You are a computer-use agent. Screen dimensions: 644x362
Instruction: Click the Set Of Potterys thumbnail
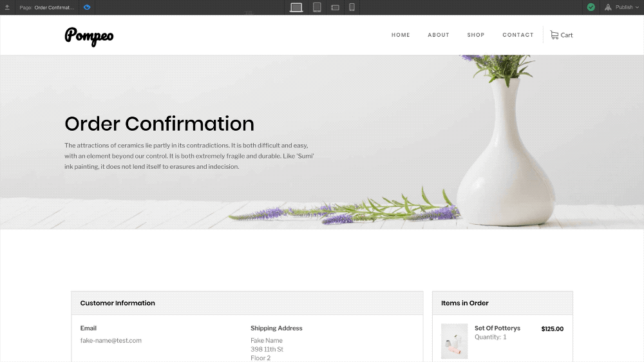coord(454,341)
